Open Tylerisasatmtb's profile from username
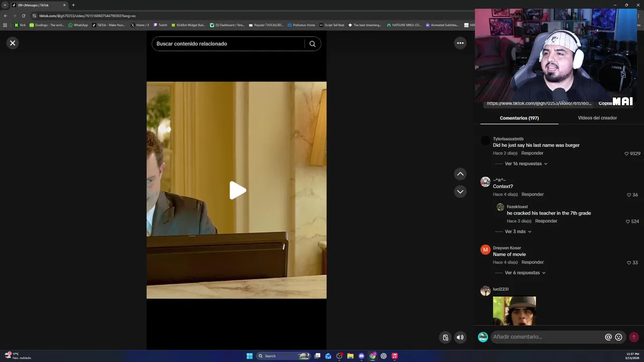Viewport: 644px width, 362px height. (x=508, y=139)
